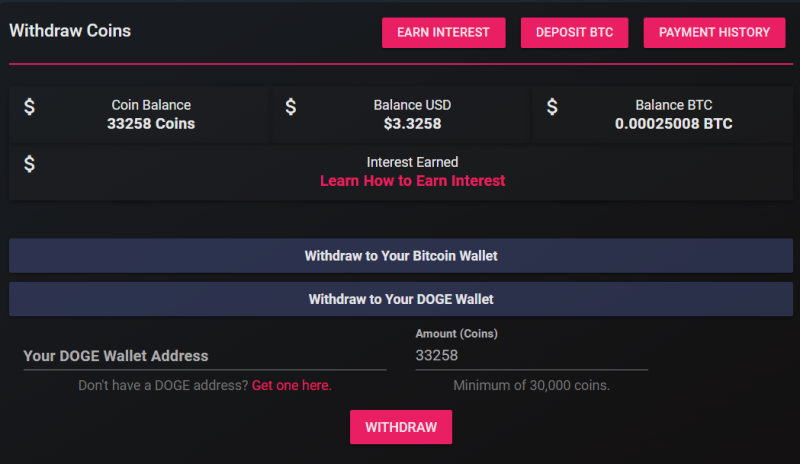
Task: Click the Withdraw Coins heading
Action: tap(70, 31)
